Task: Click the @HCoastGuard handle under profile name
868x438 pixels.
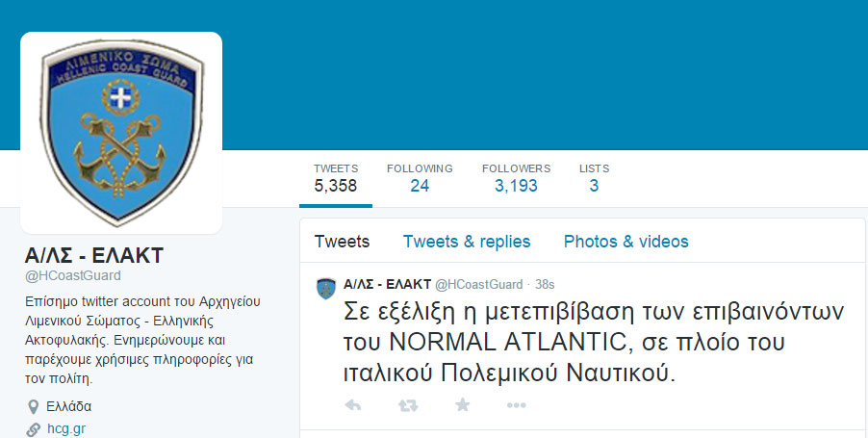Action: click(x=72, y=275)
